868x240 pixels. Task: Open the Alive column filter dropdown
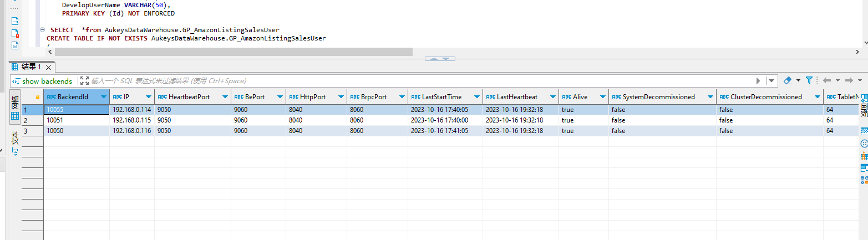(x=602, y=96)
